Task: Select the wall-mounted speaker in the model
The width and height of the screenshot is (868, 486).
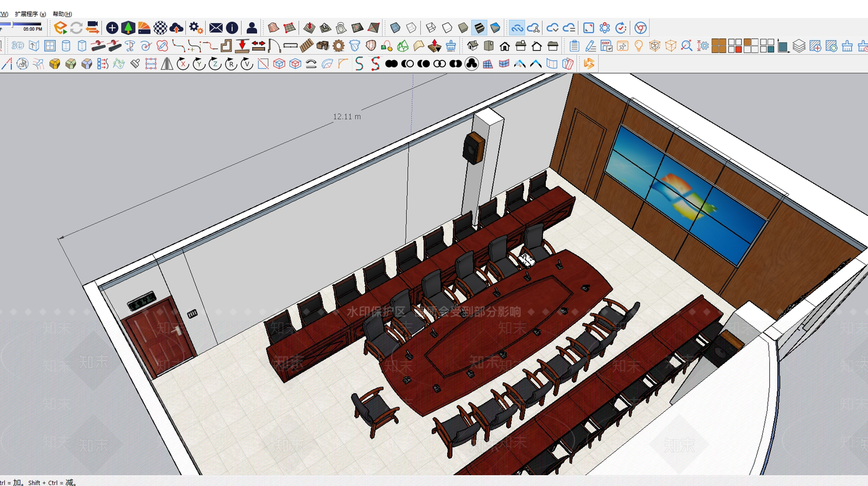Action: point(474,147)
